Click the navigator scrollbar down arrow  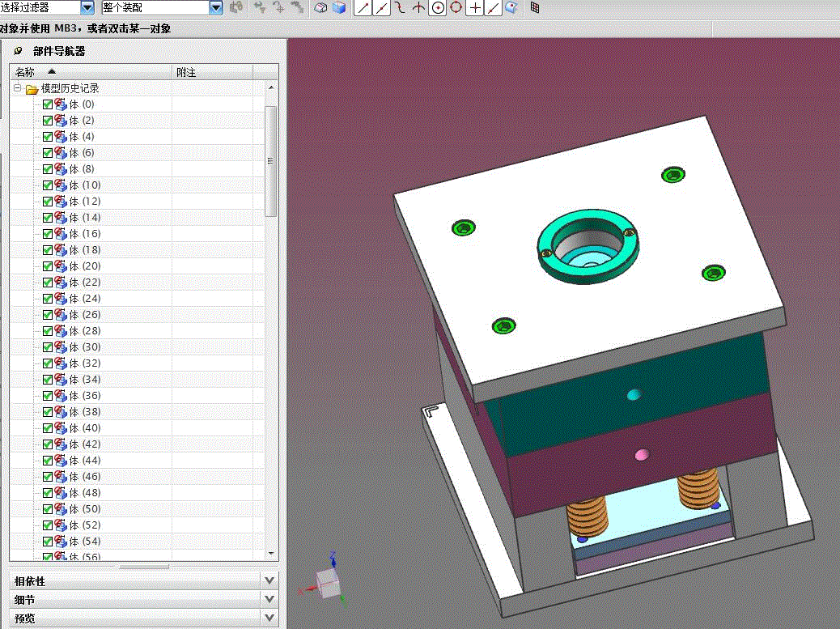point(271,553)
